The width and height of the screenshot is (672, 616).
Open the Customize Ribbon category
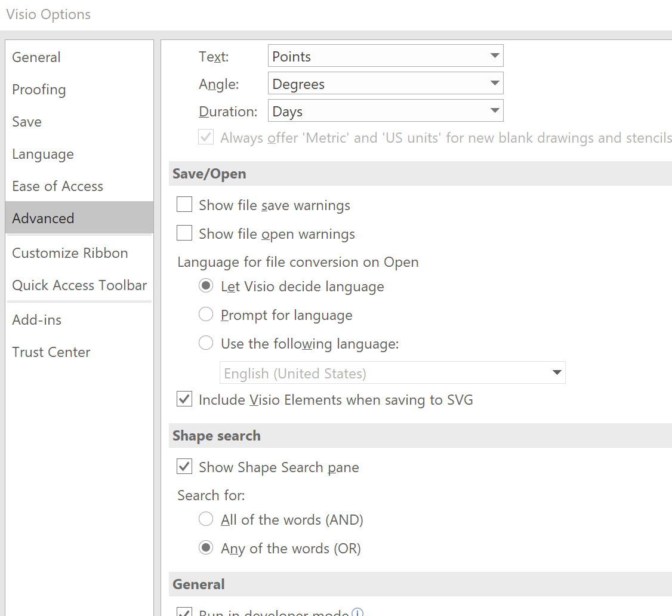pos(70,253)
